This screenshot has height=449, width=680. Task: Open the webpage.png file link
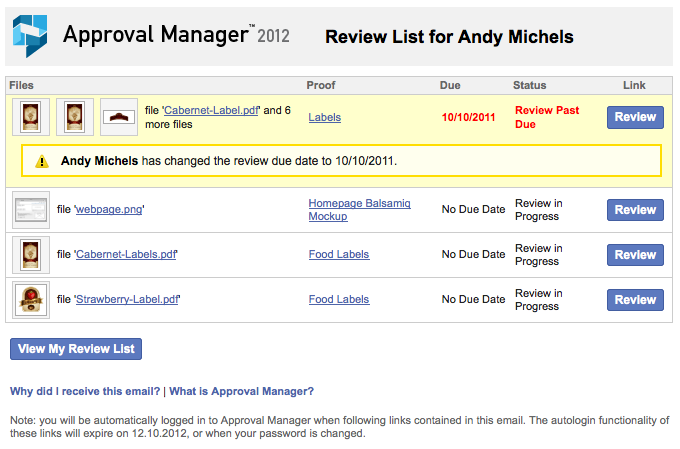pyautogui.click(x=109, y=210)
